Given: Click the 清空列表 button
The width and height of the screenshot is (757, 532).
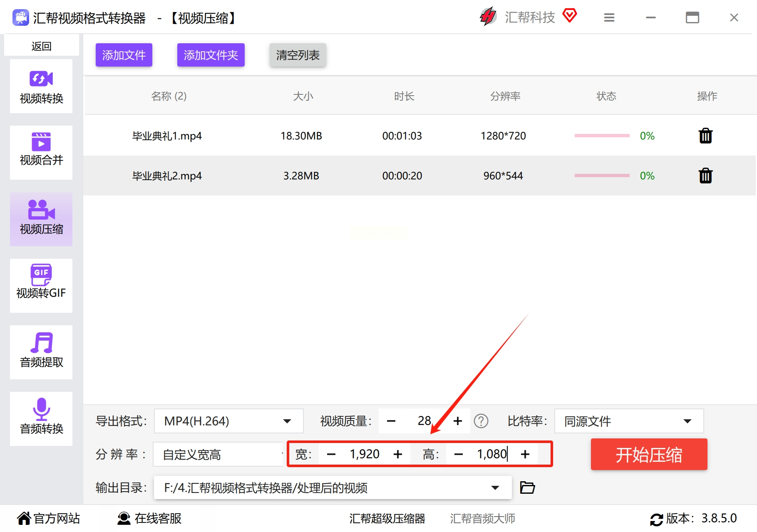Looking at the screenshot, I should 298,55.
